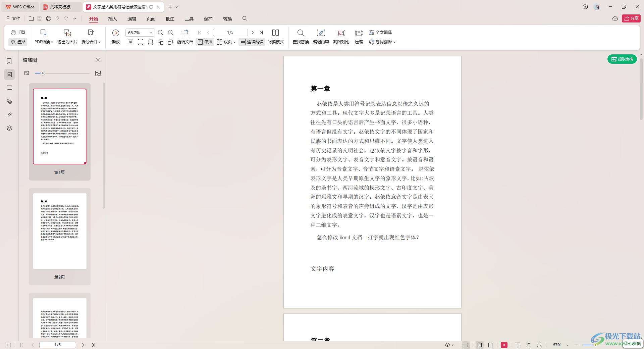The image size is (644, 349).
Task: Click Full Text Translation
Action: [x=380, y=33]
